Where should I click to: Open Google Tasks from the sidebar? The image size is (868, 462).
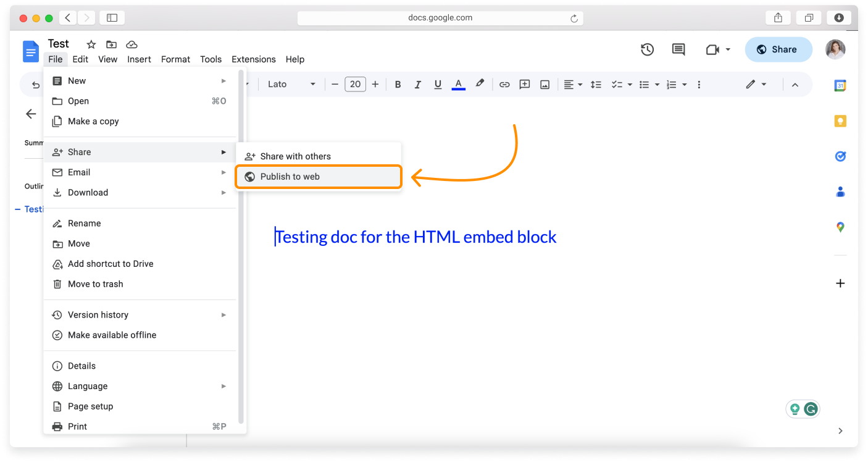840,156
